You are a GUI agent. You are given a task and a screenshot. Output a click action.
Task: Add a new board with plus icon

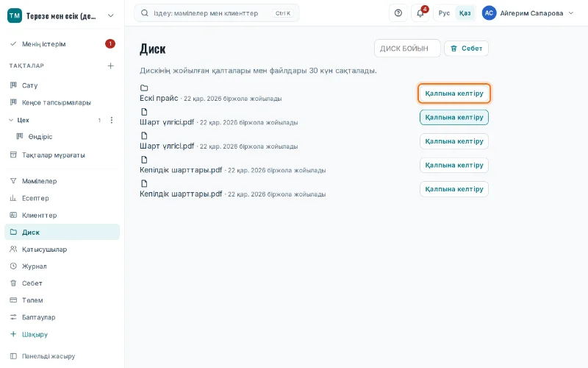(111, 66)
